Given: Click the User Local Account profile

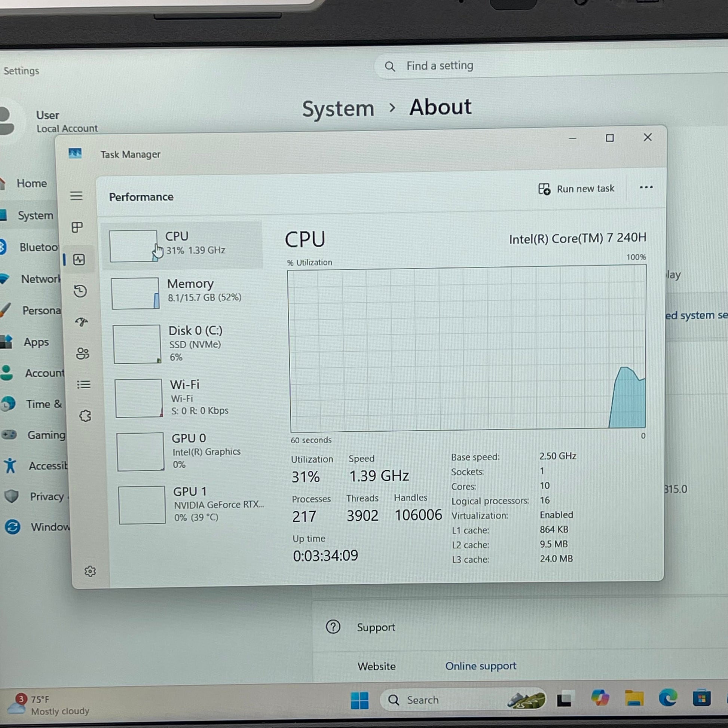Looking at the screenshot, I should tap(49, 121).
